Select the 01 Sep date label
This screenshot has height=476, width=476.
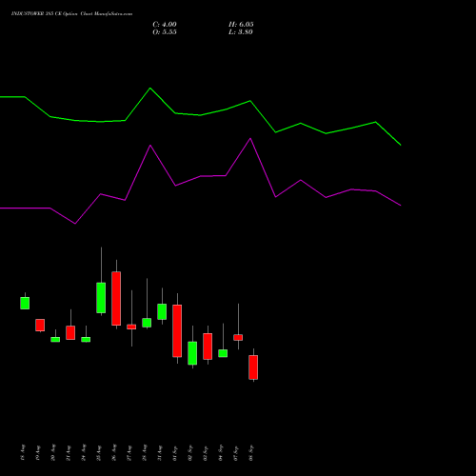tap(174, 453)
